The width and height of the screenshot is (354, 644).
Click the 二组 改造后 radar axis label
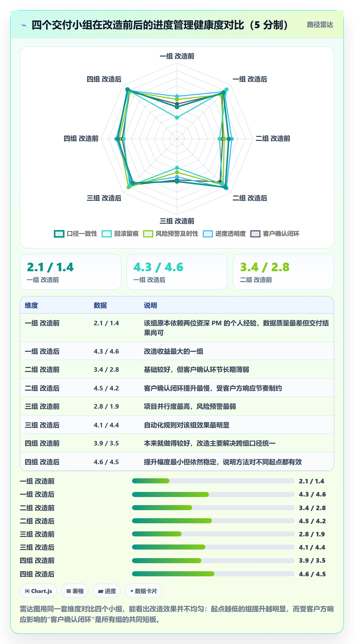250,198
